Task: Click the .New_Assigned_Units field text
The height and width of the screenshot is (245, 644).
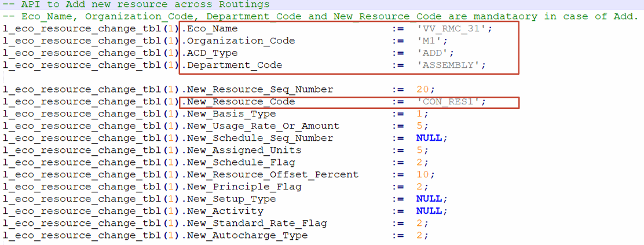Action: (x=241, y=150)
